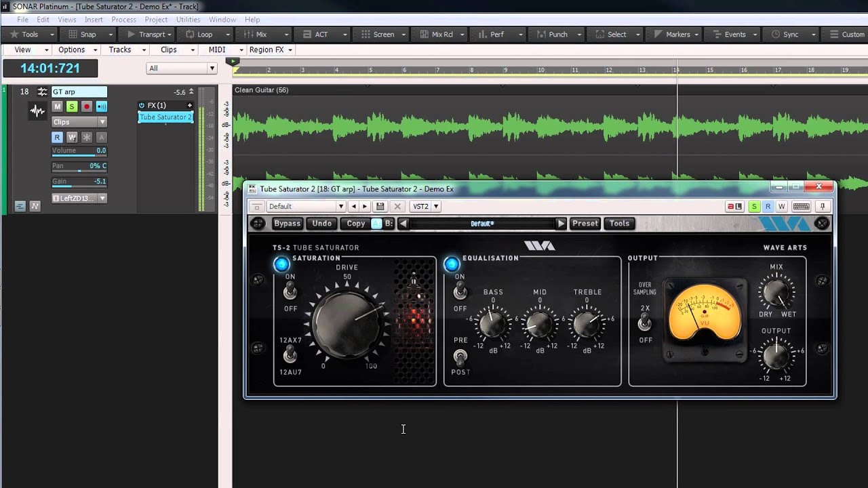Toggle the 2X oversampling switch
Image resolution: width=868 pixels, height=488 pixels.
click(x=645, y=323)
